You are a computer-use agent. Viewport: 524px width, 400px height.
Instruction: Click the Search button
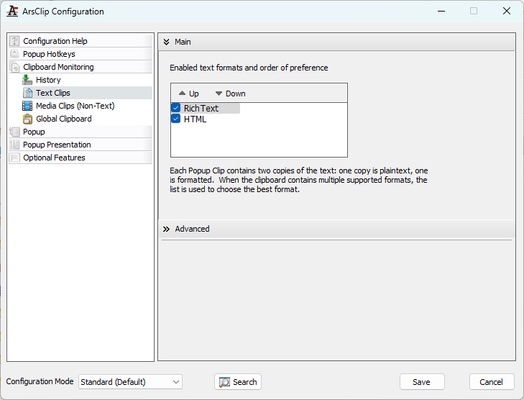238,382
